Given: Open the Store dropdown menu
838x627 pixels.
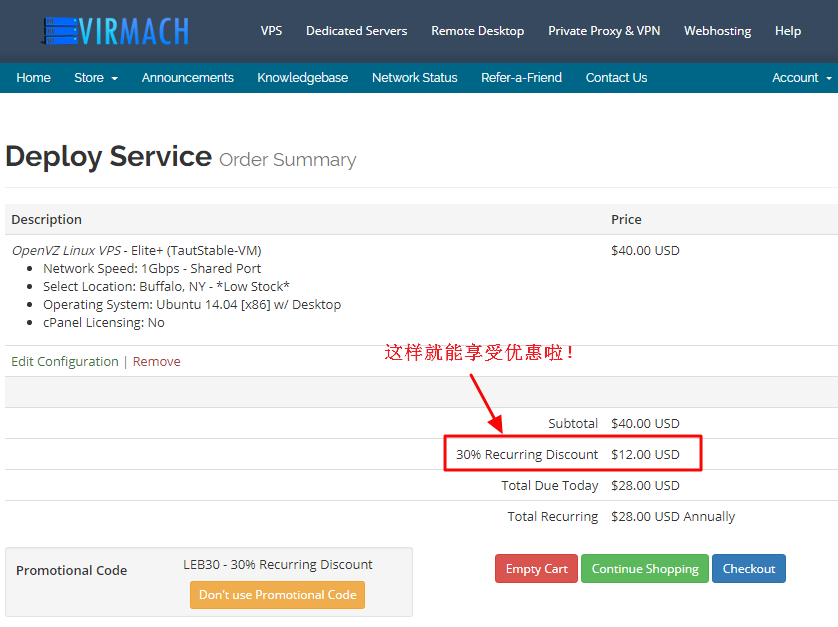Looking at the screenshot, I should click(x=88, y=77).
